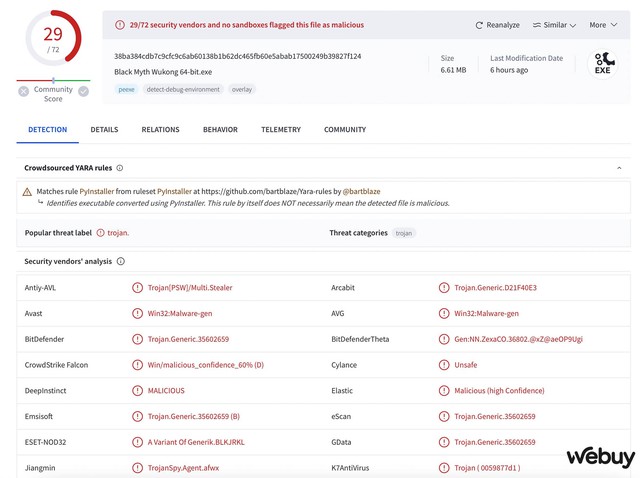The height and width of the screenshot is (478, 640).
Task: Open the More dropdown menu
Action: click(x=603, y=25)
